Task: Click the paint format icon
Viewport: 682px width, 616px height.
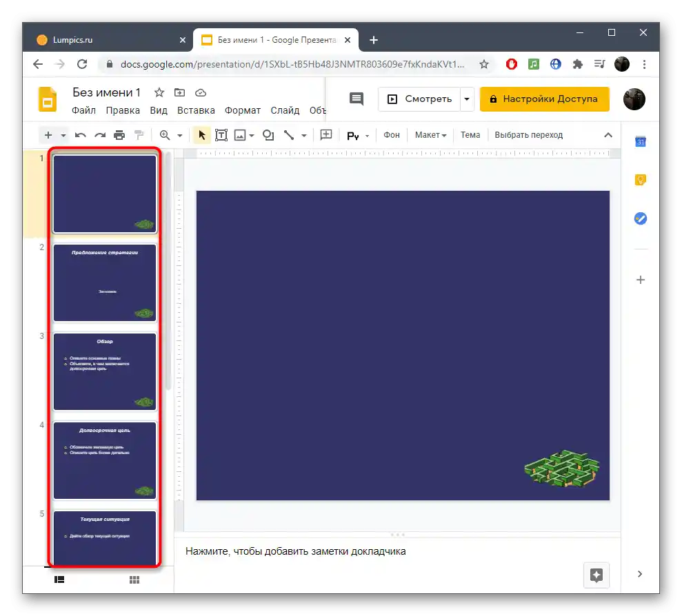Action: point(139,135)
